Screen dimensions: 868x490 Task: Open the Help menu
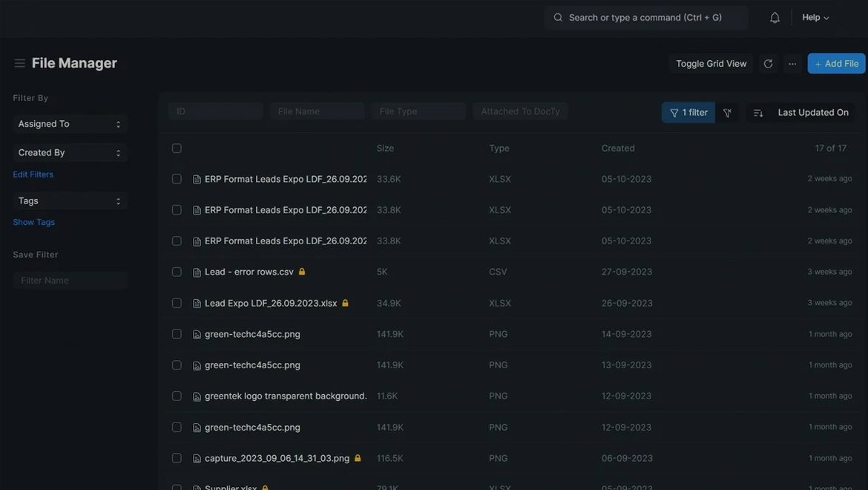[x=815, y=18]
